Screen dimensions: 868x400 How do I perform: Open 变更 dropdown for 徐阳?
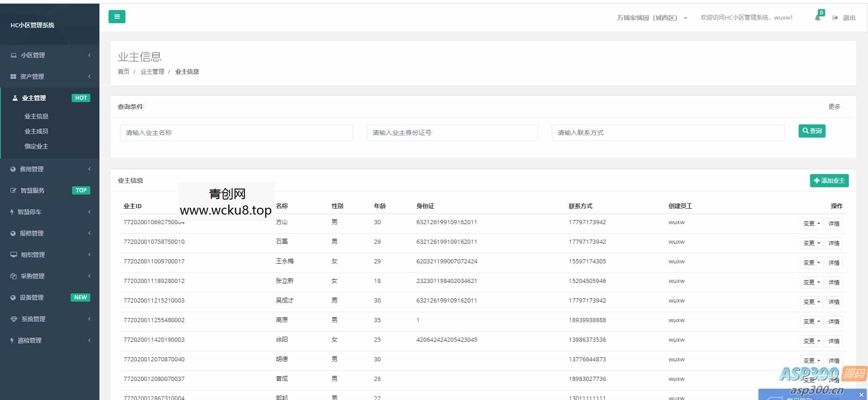pos(811,341)
